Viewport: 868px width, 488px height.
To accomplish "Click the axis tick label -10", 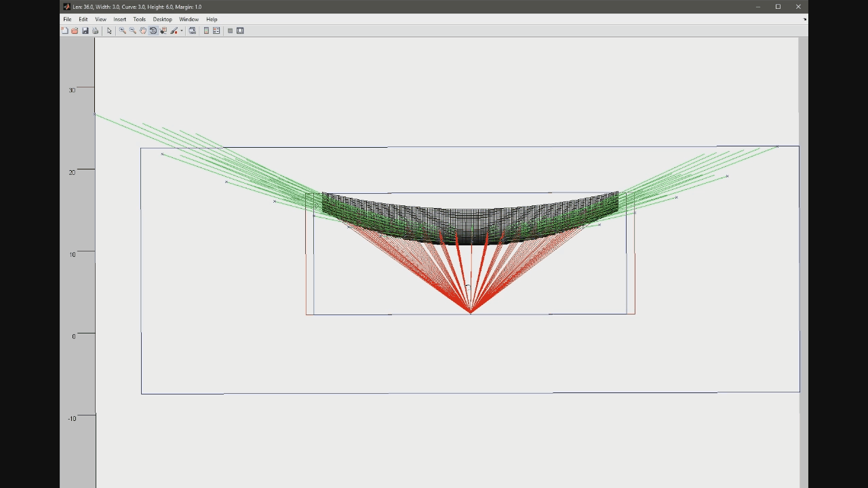I will (x=72, y=418).
